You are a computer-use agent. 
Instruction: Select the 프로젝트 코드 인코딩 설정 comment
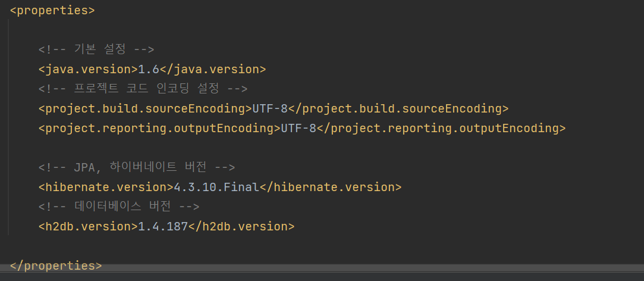pyautogui.click(x=143, y=89)
